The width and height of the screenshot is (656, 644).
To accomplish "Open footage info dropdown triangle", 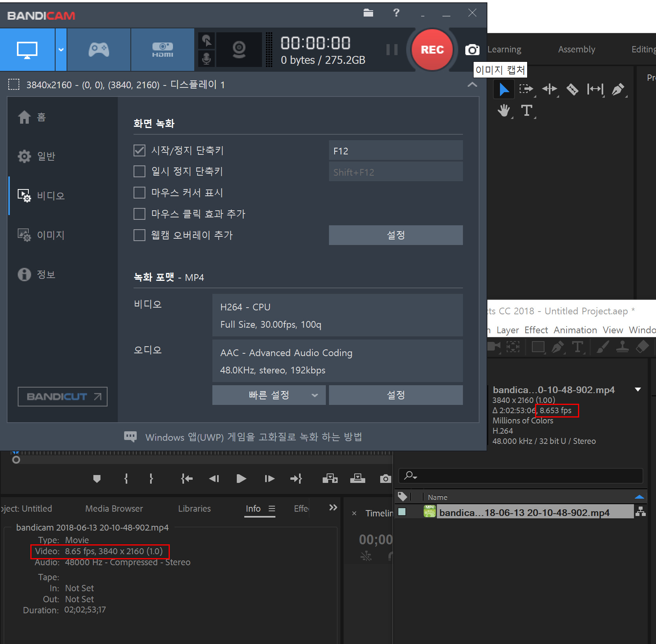I will point(638,390).
